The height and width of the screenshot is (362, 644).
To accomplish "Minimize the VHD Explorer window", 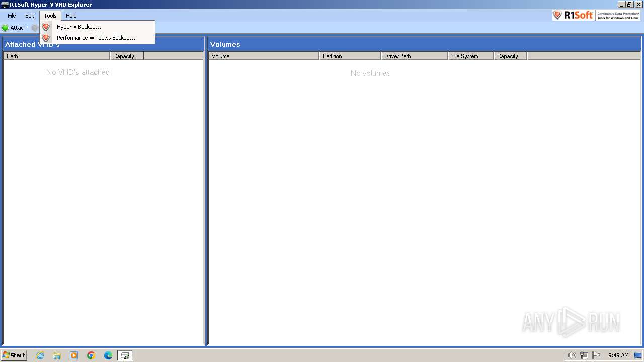I will pos(621,5).
